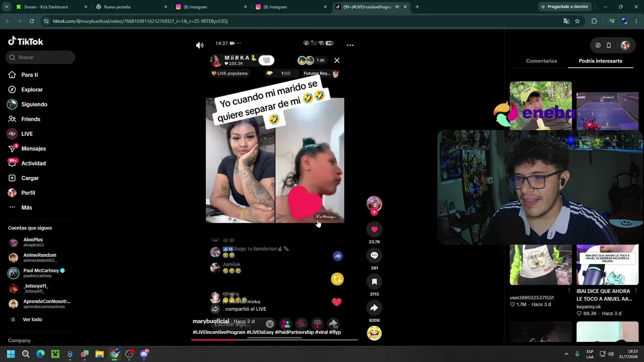The height and width of the screenshot is (362, 644).
Task: Open options for the user3880325371551 video
Action: click(569, 291)
